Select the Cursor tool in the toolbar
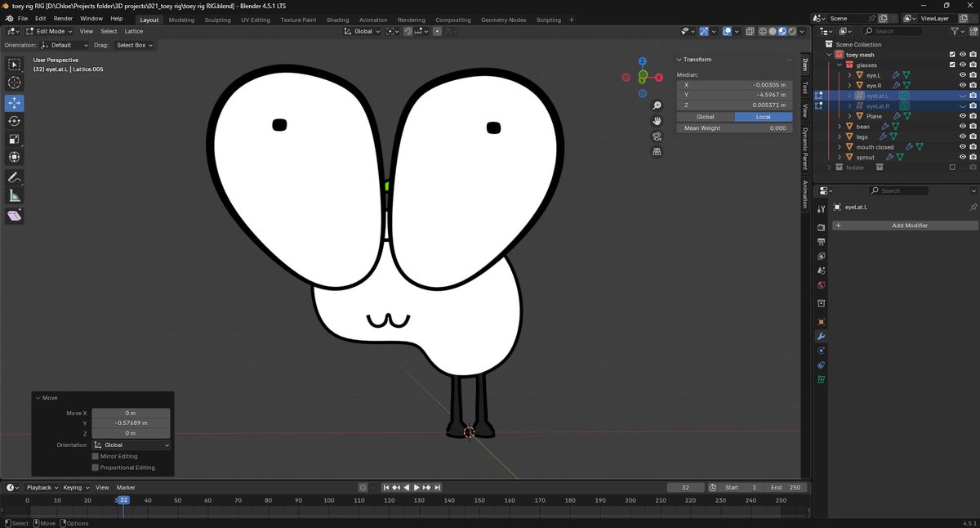The width and height of the screenshot is (980, 528). tap(15, 83)
